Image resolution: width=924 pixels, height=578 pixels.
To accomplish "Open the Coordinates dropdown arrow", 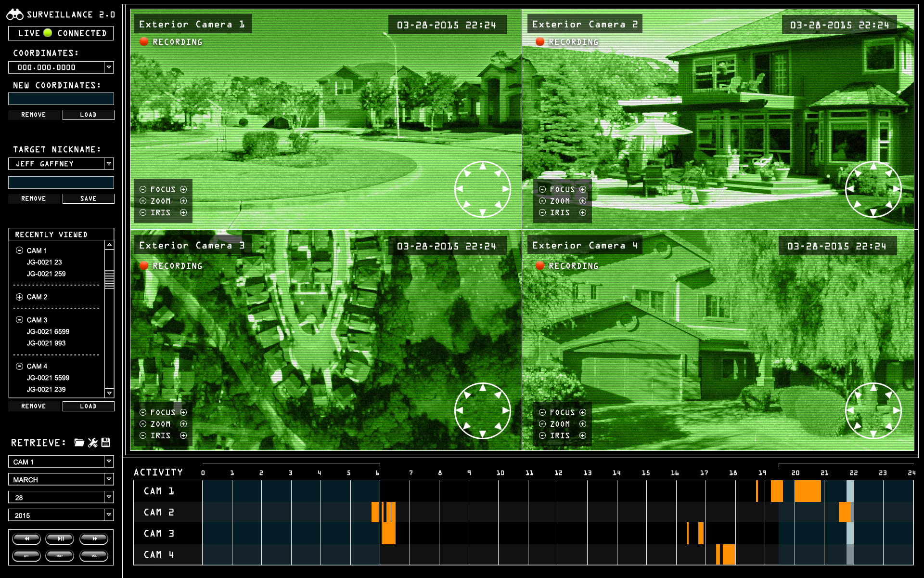I will 109,67.
